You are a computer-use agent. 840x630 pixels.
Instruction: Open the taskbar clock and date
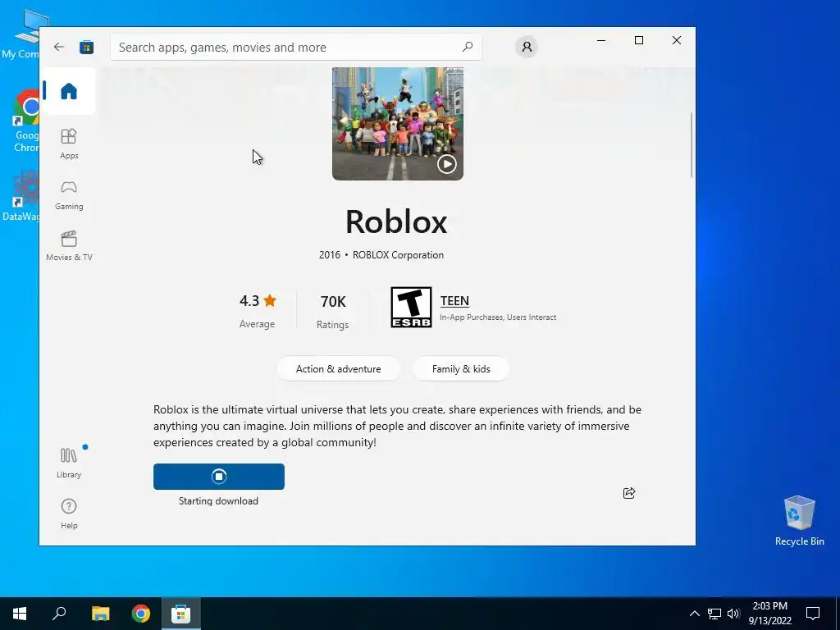point(769,614)
